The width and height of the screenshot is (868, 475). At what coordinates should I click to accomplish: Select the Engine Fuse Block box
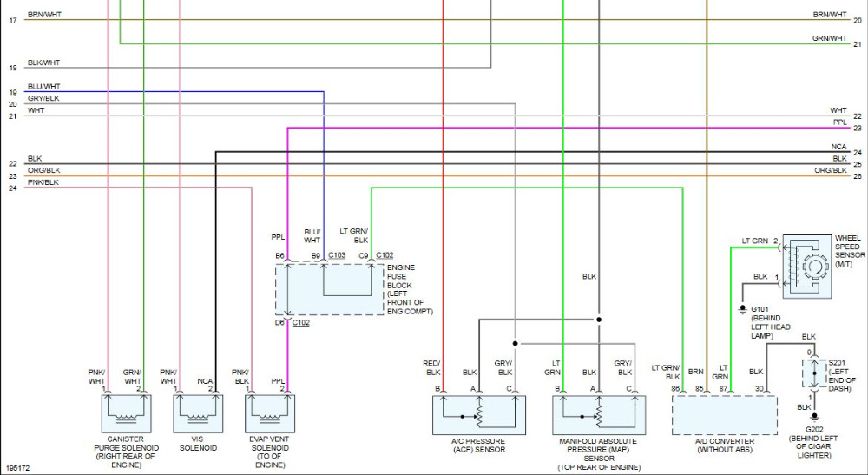[329, 289]
